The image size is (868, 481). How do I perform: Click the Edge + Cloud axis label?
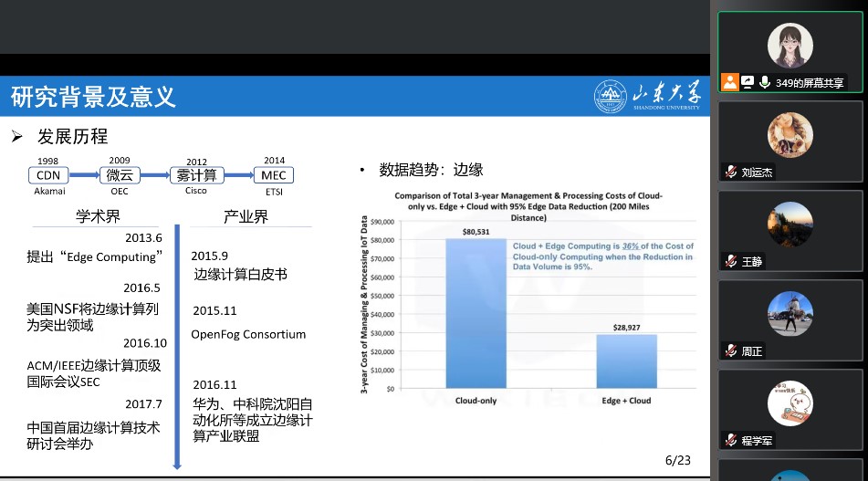(x=627, y=401)
